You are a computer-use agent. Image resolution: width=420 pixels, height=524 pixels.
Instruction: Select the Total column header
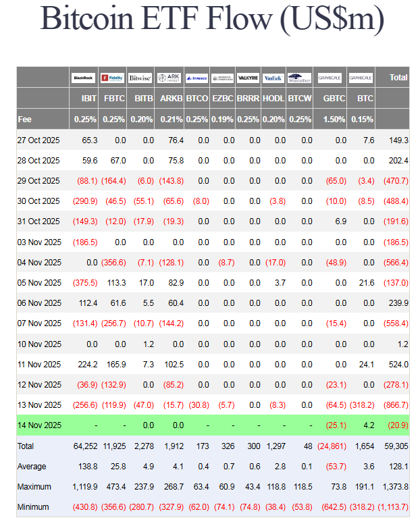(398, 78)
